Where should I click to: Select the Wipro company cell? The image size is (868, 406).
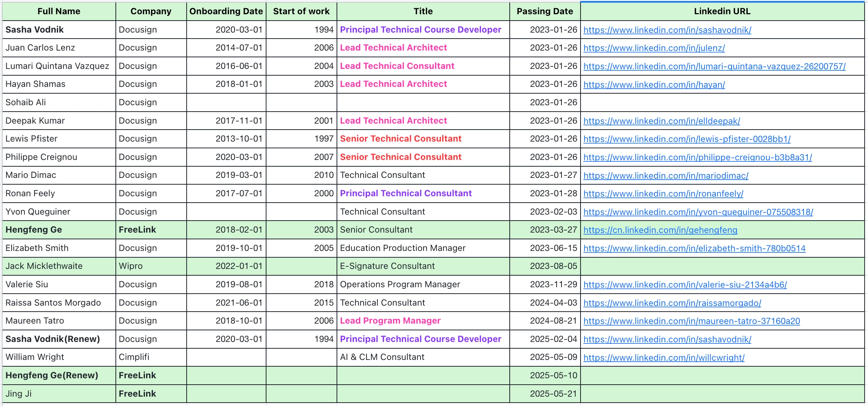click(151, 266)
